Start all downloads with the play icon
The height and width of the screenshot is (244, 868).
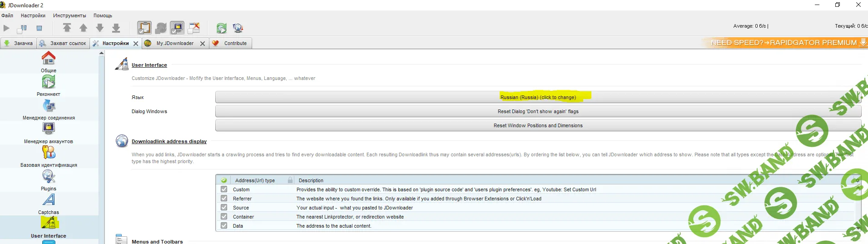(6, 28)
